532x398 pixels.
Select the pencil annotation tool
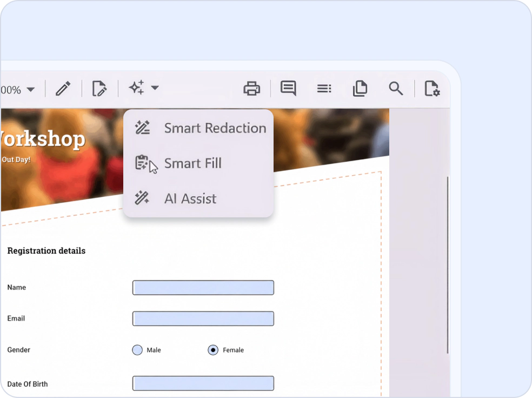[63, 89]
